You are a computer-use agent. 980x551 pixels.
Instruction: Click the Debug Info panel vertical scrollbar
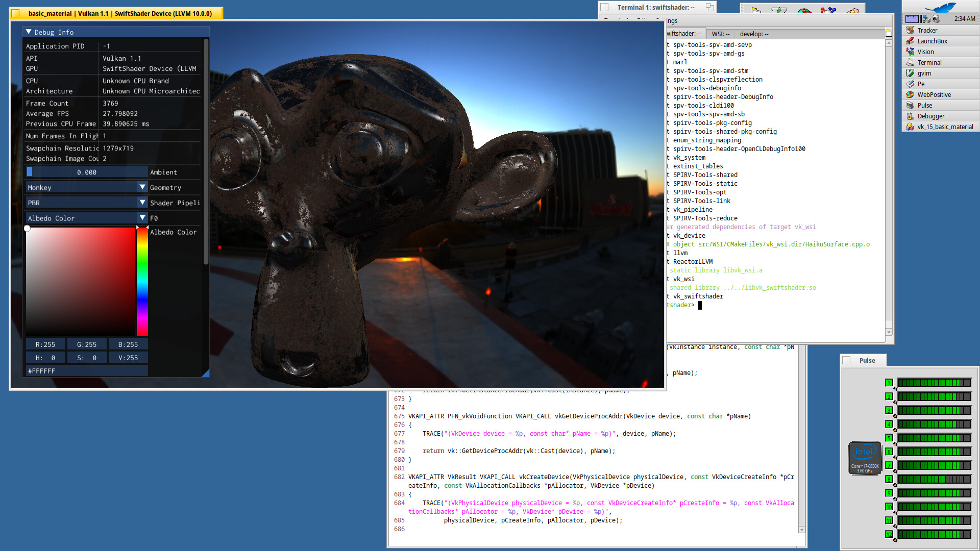coord(206,152)
